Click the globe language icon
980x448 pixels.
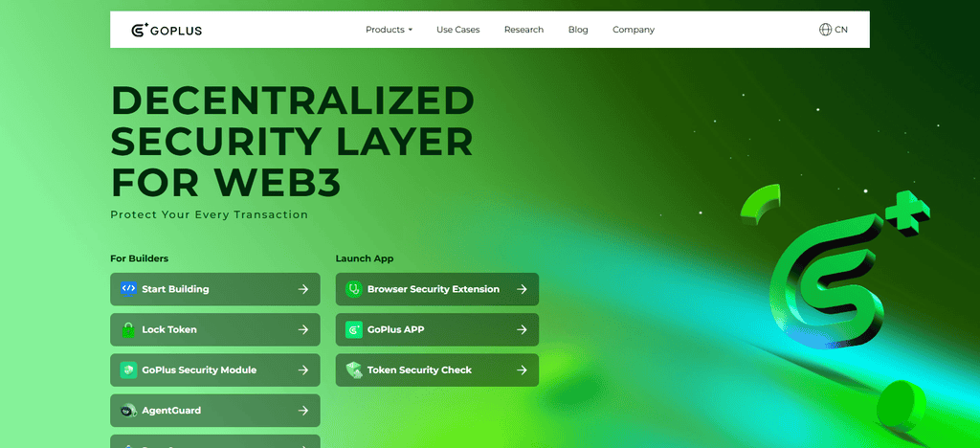(x=826, y=30)
